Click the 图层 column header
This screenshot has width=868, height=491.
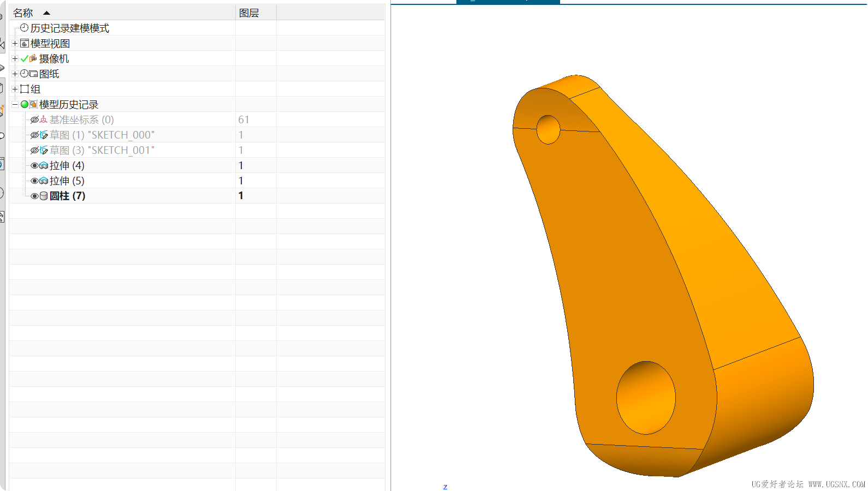[x=256, y=13]
